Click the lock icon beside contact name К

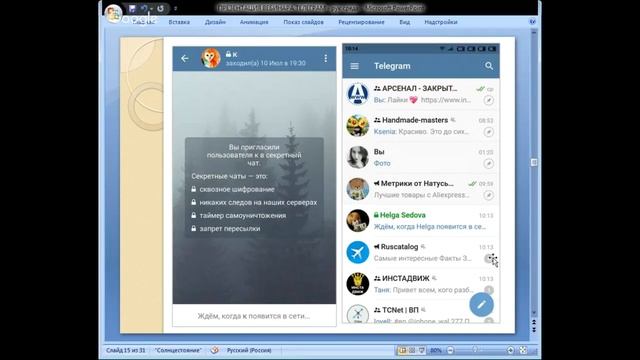point(228,54)
